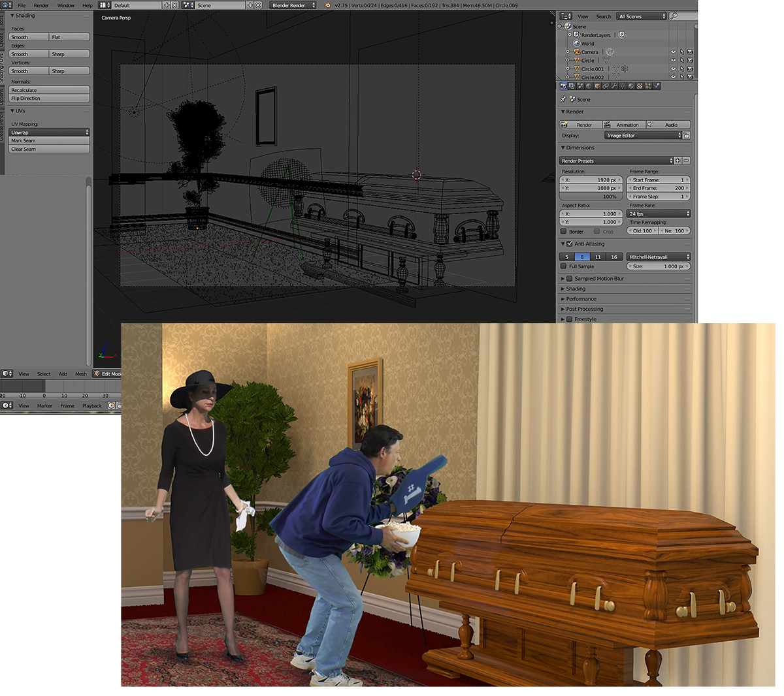This screenshot has width=784, height=696.
Task: Click the Mark Seam button
Action: pos(49,141)
